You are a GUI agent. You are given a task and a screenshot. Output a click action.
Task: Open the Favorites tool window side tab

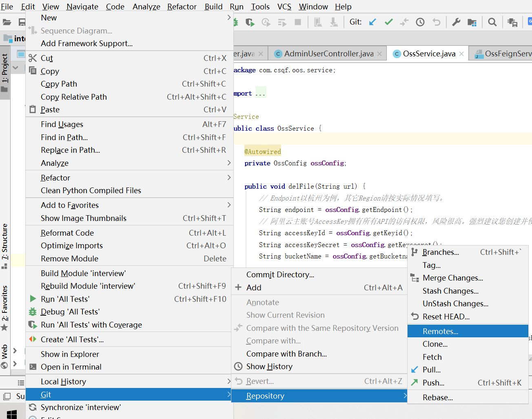tap(5, 308)
